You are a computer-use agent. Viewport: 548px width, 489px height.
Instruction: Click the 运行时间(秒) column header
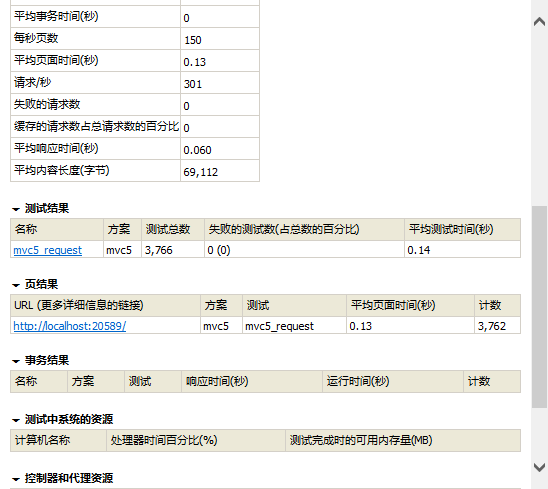[393, 381]
